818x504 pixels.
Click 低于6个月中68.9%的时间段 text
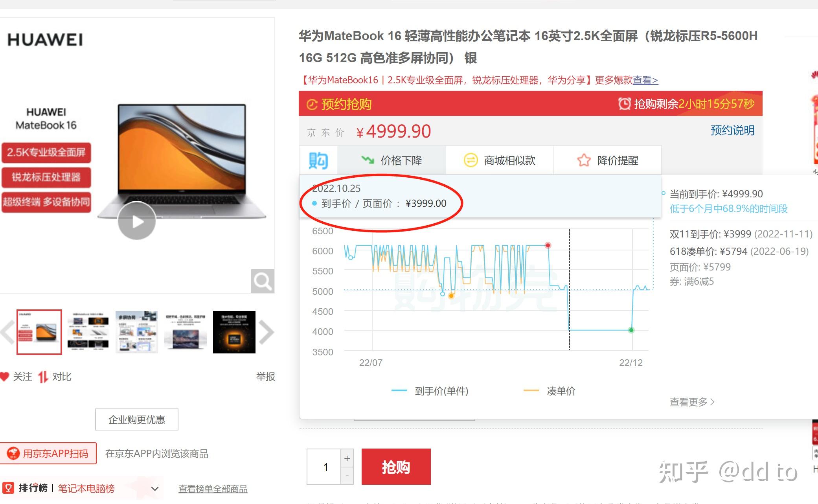point(729,209)
